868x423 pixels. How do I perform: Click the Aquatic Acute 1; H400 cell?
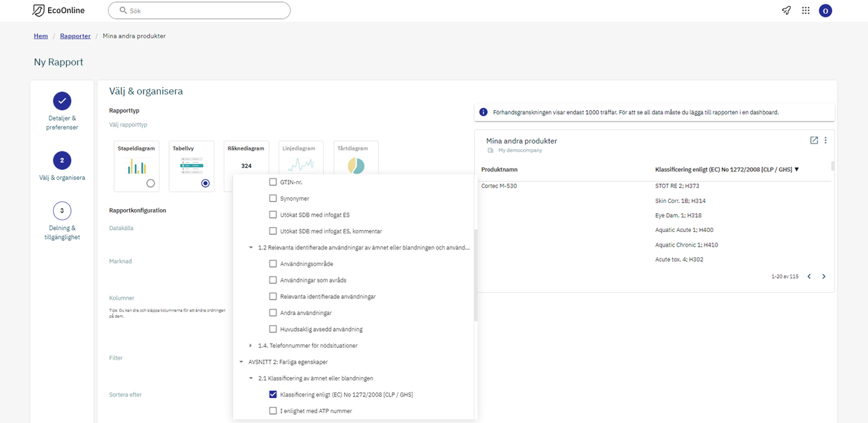click(685, 230)
